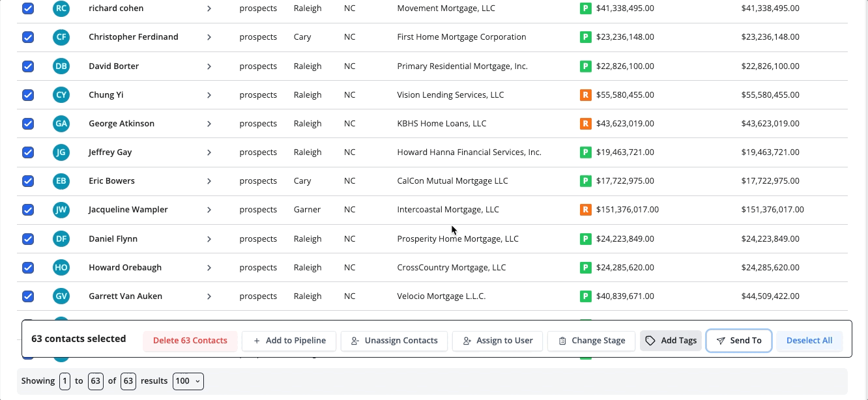Click the tag icon on Add Tags
Viewport: 868px width, 400px height.
click(x=650, y=340)
